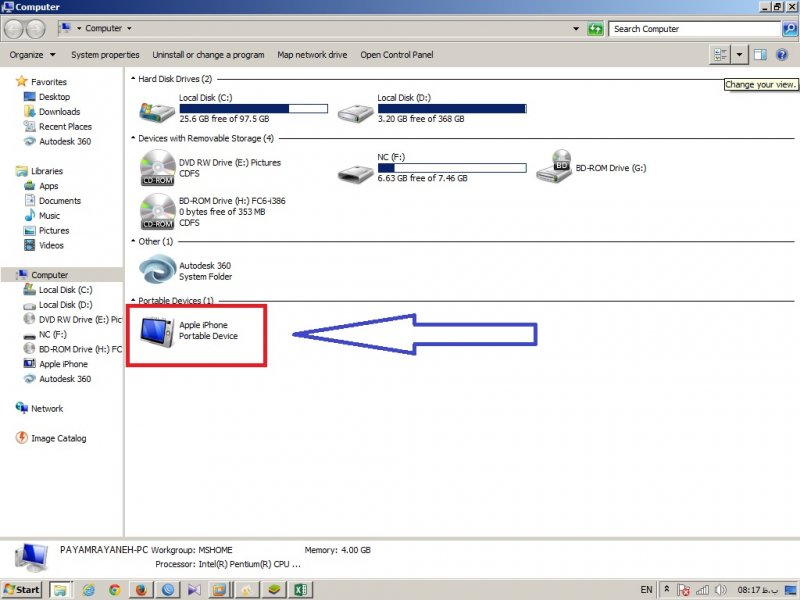Viewport: 800px width, 600px height.
Task: Open Visual Studio from the taskbar
Action: click(x=194, y=590)
